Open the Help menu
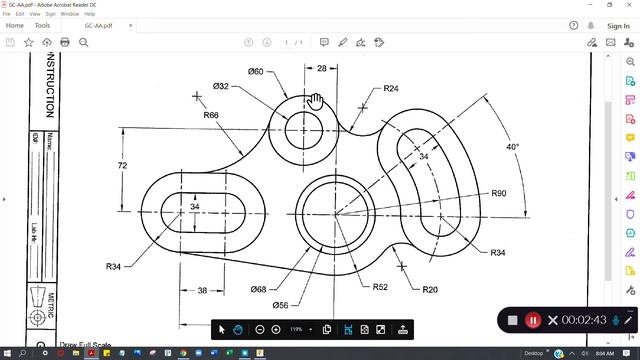Viewport: 640px width, 360px height. [89, 14]
